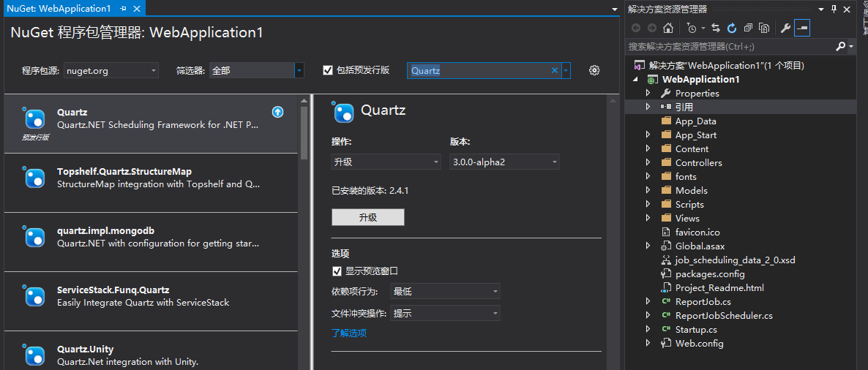
Task: Click the forward arrow in Solution Explorer toolbar
Action: pos(651,29)
